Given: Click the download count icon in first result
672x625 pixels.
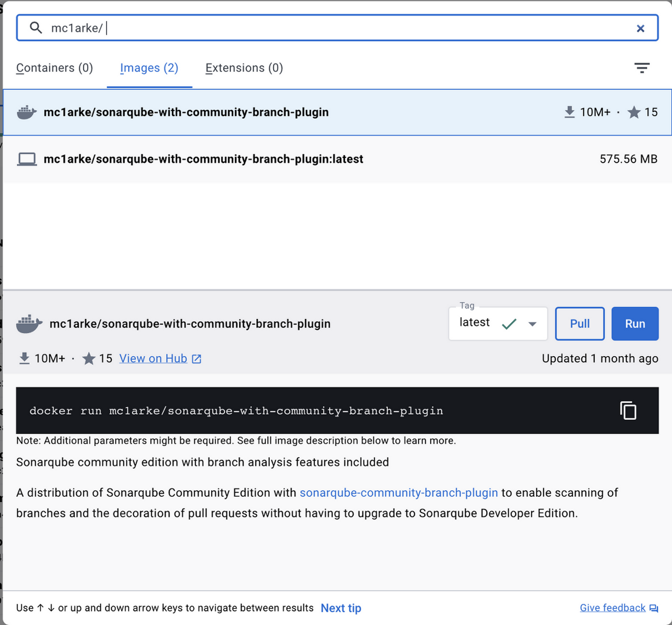Looking at the screenshot, I should (x=570, y=112).
